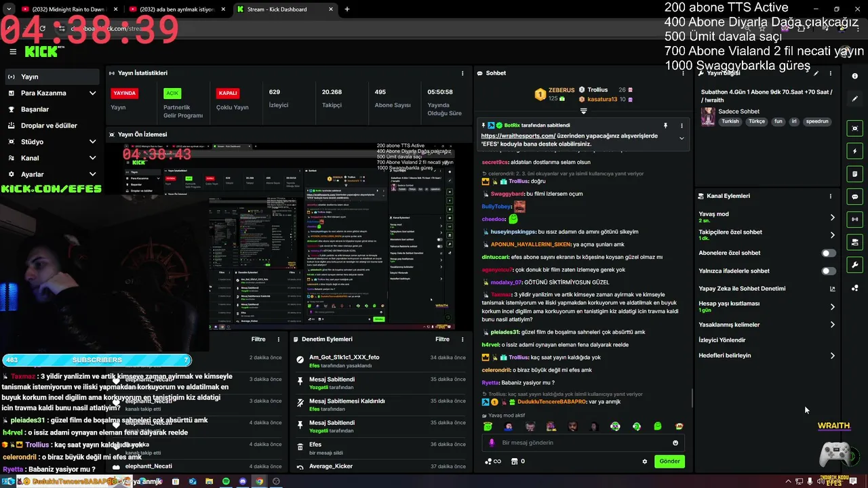Open Yasaklanmış kelimeler chevron
868x488 pixels.
(833, 325)
